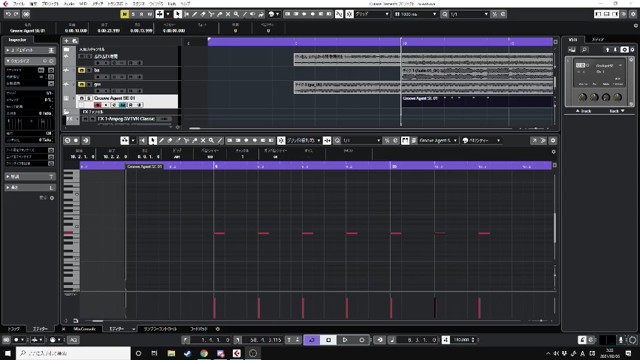Open Steam from the Windows taskbar
The image size is (640, 360).
[187, 353]
